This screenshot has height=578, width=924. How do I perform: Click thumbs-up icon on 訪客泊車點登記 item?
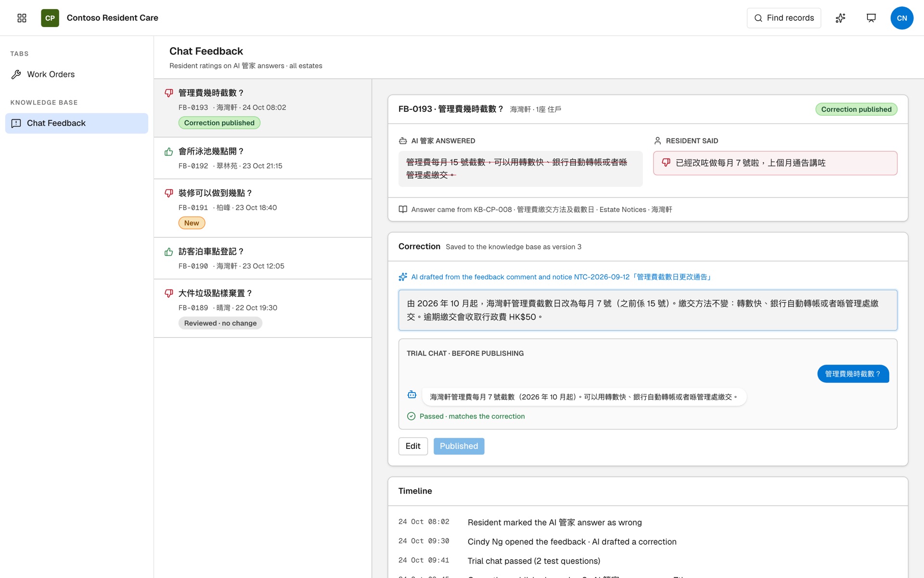coord(168,252)
